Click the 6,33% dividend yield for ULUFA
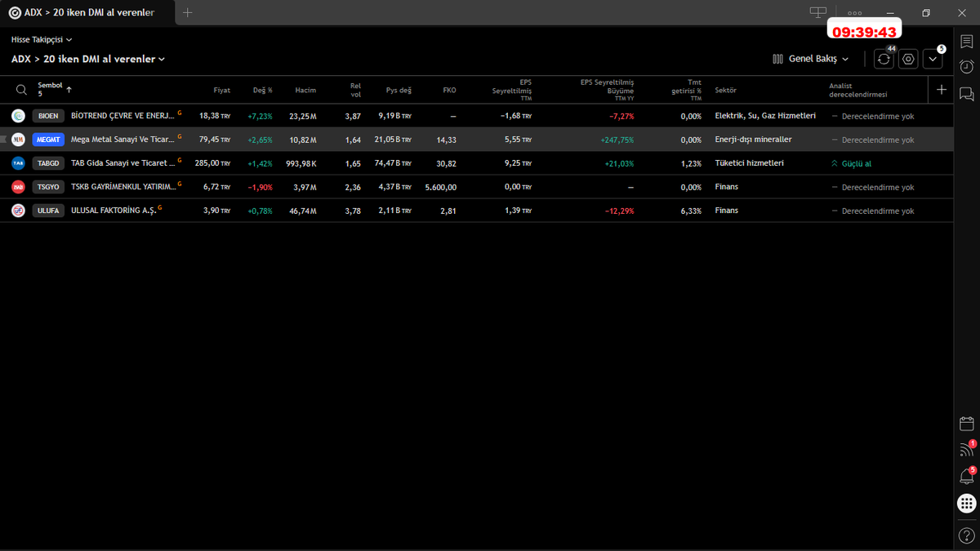 coord(691,211)
